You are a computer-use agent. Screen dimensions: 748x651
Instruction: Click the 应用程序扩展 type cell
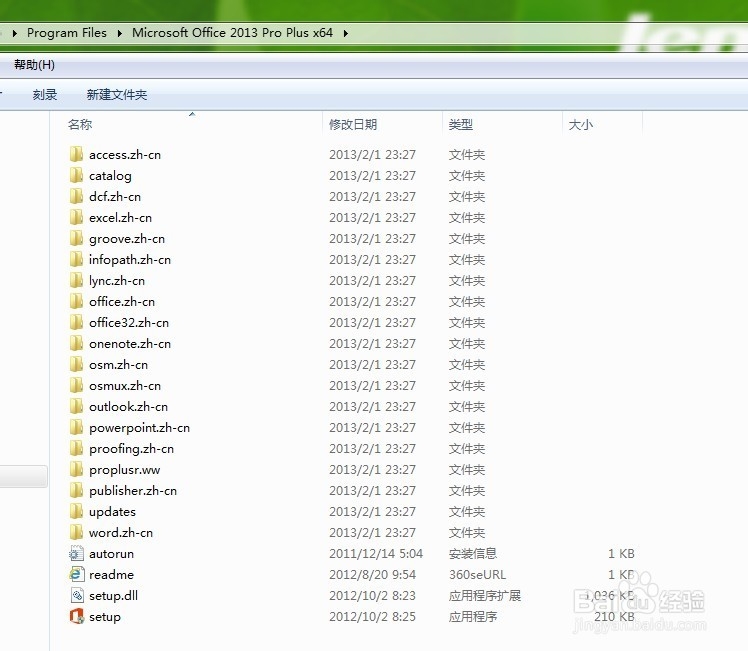485,595
